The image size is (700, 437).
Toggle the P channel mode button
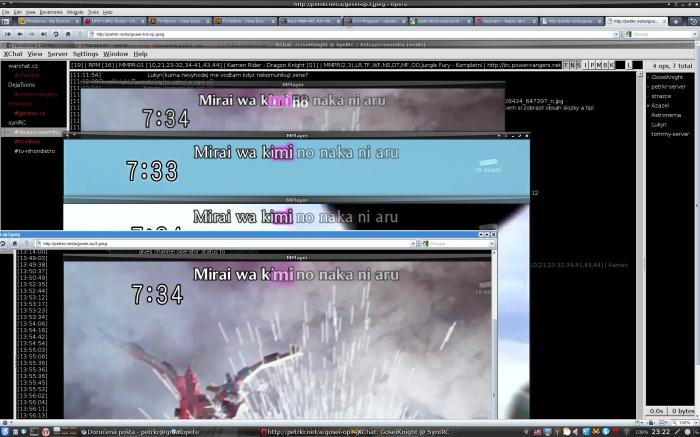coord(592,65)
